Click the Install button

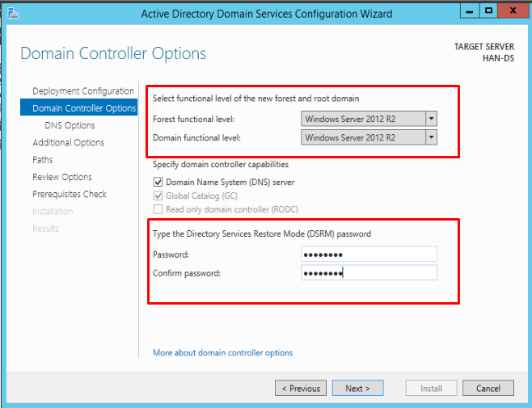(x=431, y=388)
